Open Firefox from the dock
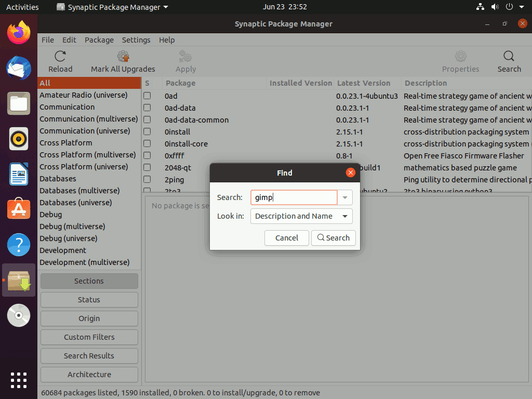The height and width of the screenshot is (399, 532). point(19,33)
